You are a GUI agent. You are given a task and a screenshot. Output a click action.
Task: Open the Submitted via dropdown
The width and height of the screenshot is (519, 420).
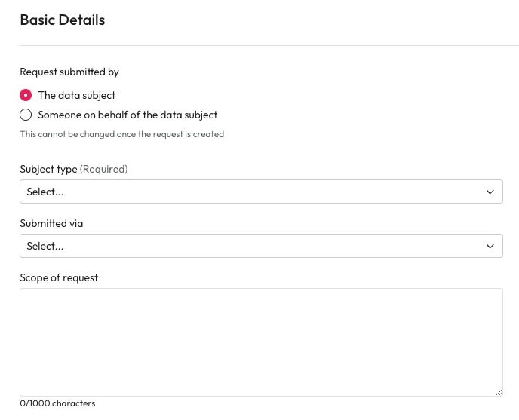261,246
